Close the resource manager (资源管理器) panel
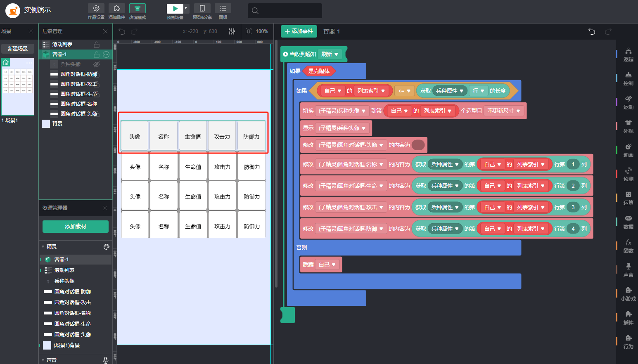Viewport: 638px width, 364px height. click(x=105, y=208)
